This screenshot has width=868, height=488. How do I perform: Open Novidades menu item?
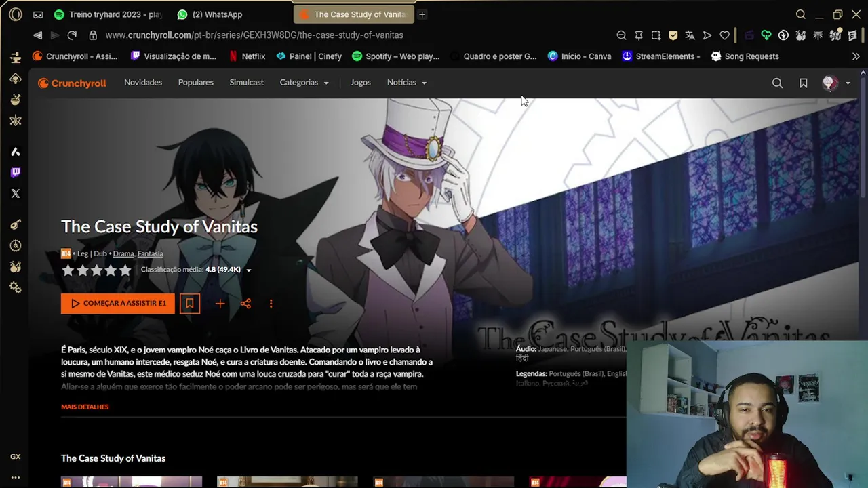point(143,83)
